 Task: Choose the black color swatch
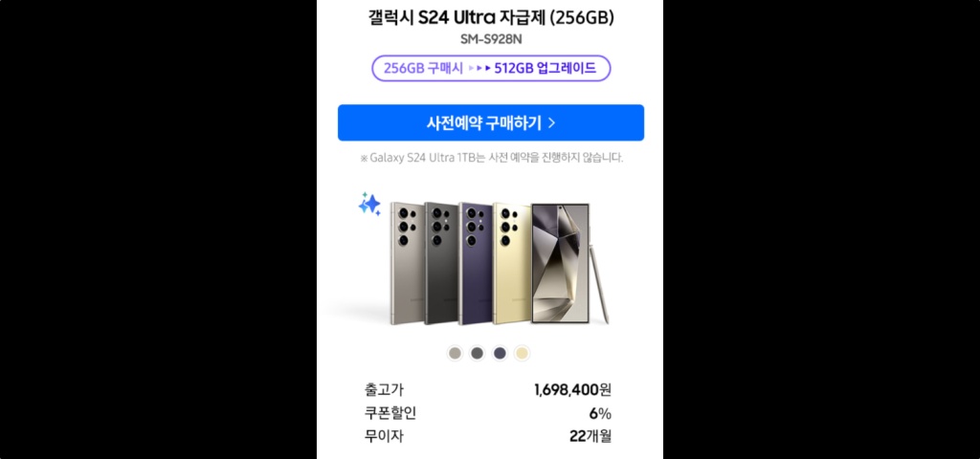click(478, 354)
